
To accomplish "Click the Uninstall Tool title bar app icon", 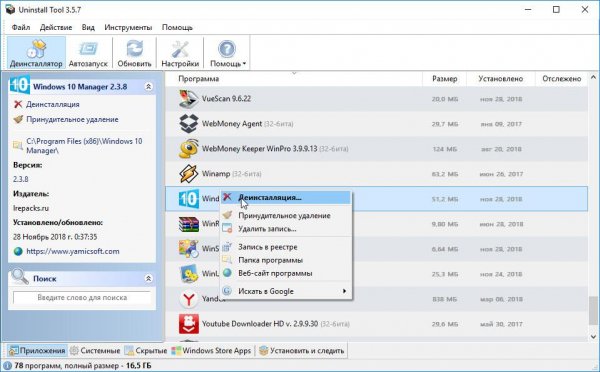I will pyautogui.click(x=10, y=10).
